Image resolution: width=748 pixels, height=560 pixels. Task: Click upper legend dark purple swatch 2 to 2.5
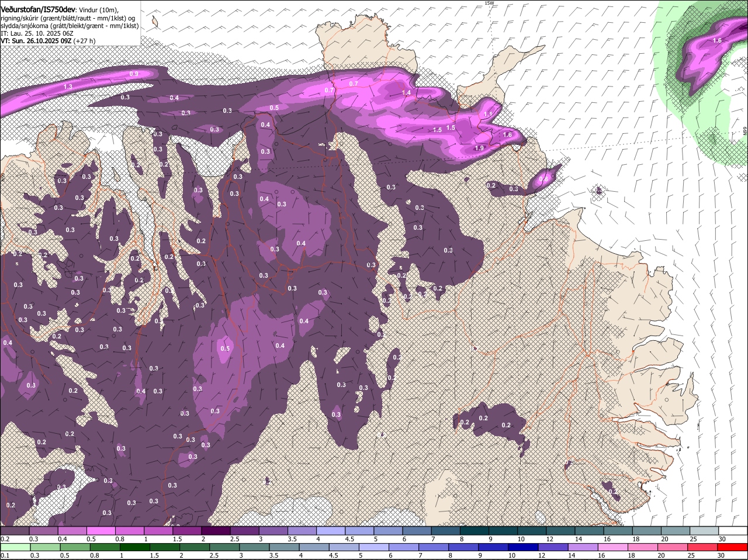[x=216, y=531]
